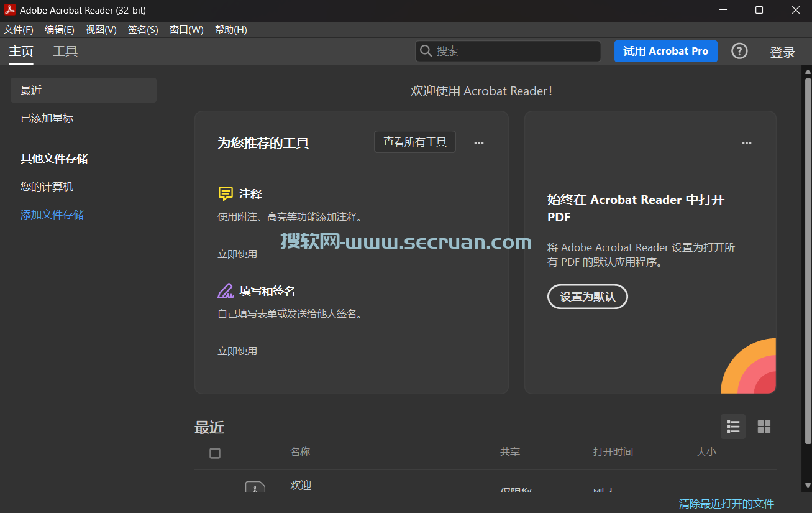Switch to the 主页 tab
Screen dimensions: 812x513
21,52
